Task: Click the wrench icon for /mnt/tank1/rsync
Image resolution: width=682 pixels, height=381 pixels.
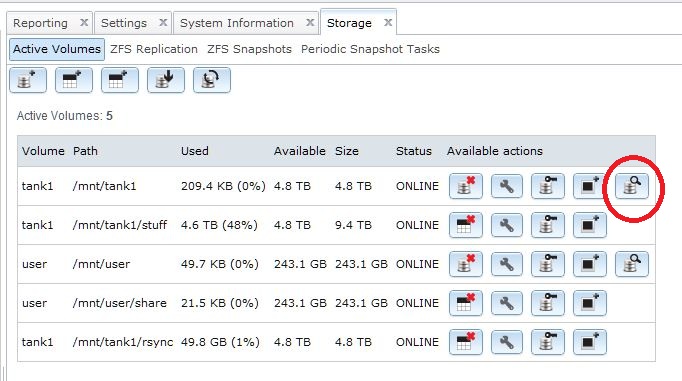Action: click(x=507, y=342)
